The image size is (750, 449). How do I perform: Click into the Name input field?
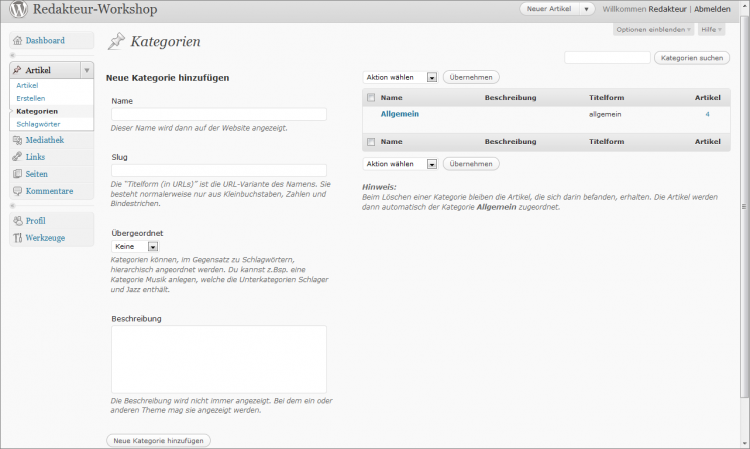(x=219, y=114)
